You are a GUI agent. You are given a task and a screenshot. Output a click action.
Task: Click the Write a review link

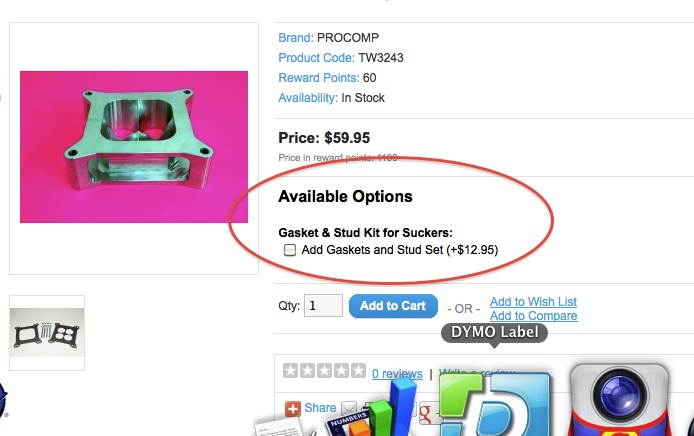[x=476, y=373]
